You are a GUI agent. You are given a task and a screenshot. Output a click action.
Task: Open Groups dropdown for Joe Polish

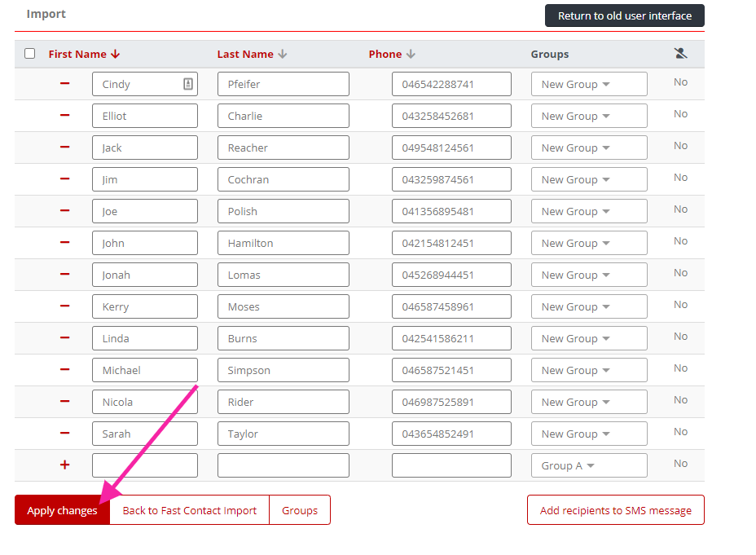click(589, 212)
